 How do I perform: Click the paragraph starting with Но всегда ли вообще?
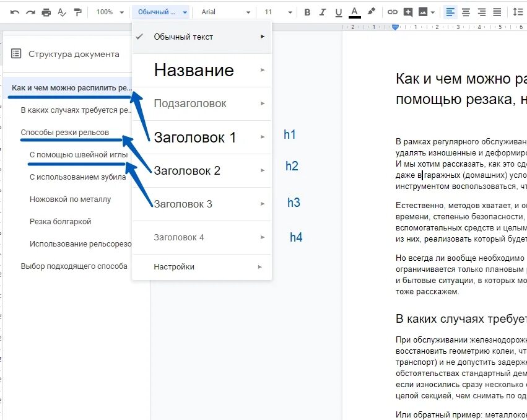461,274
